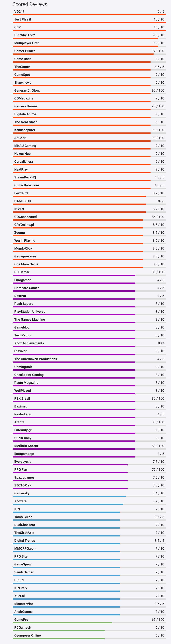Click the RPG Fan outlet link
The width and height of the screenshot is (171, 644).
[x=20, y=470]
